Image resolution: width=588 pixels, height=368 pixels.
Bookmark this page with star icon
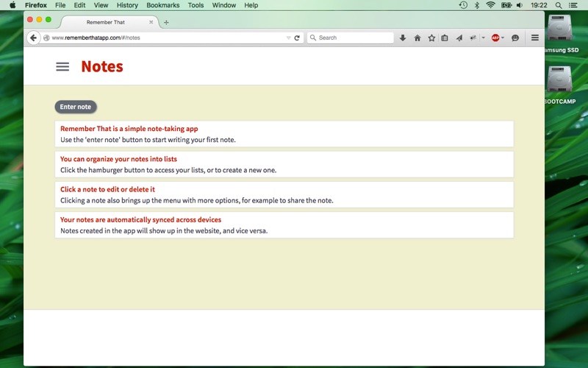tap(431, 38)
